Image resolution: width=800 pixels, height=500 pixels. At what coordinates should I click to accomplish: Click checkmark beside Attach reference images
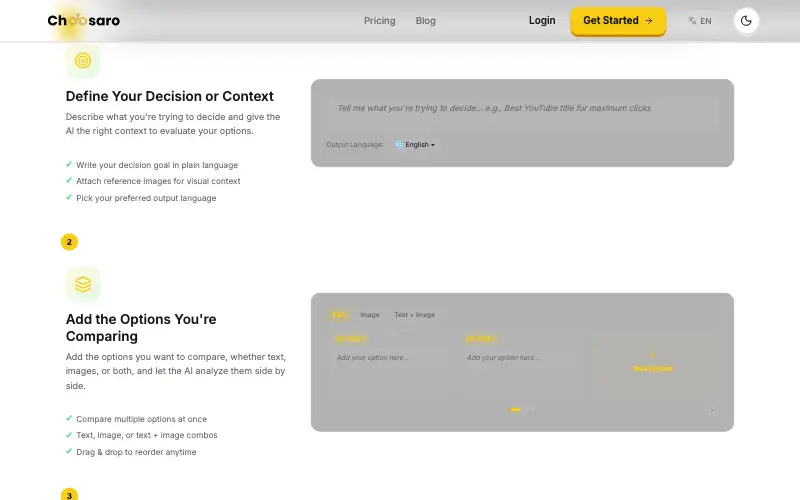69,181
